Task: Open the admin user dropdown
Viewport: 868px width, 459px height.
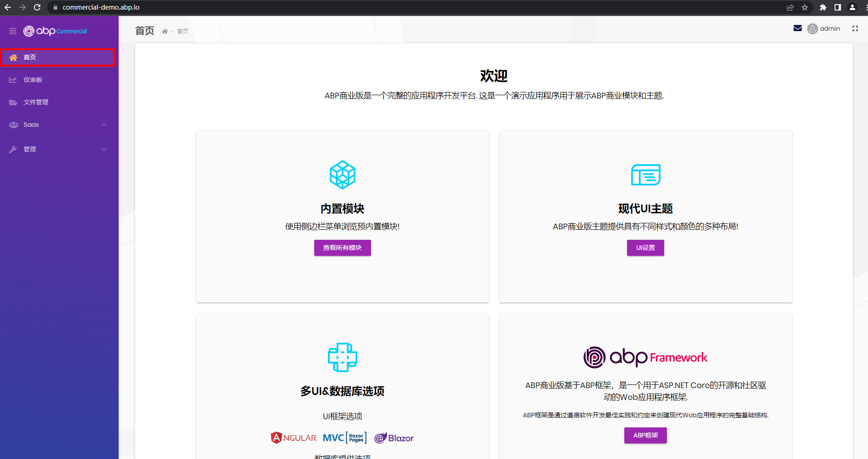Action: [824, 29]
